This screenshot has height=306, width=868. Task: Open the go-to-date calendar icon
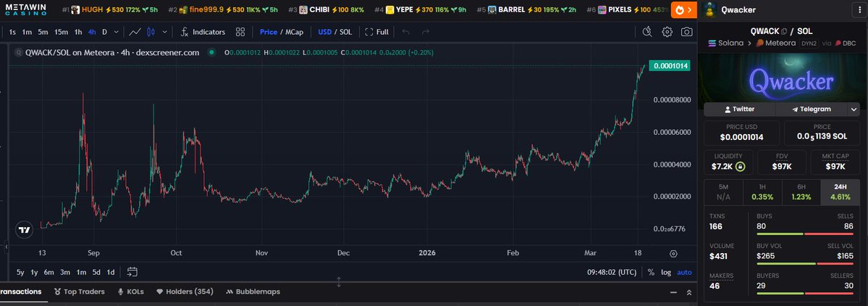point(132,272)
